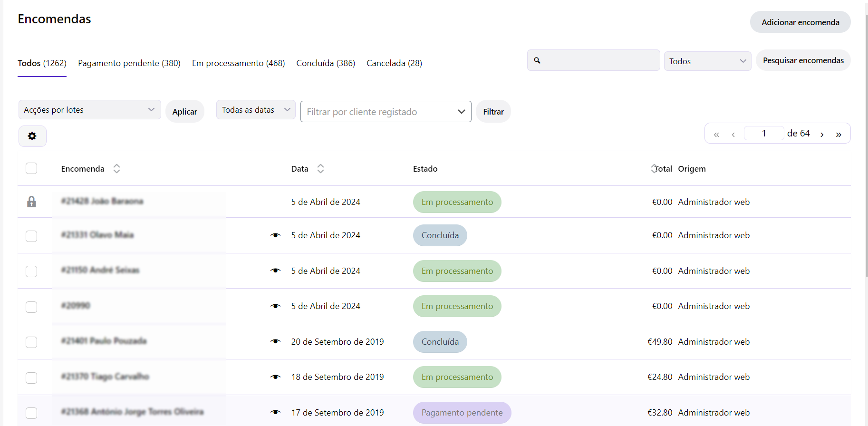Check the box for the 18 de Setembro order
Image resolution: width=868 pixels, height=426 pixels.
click(x=31, y=378)
